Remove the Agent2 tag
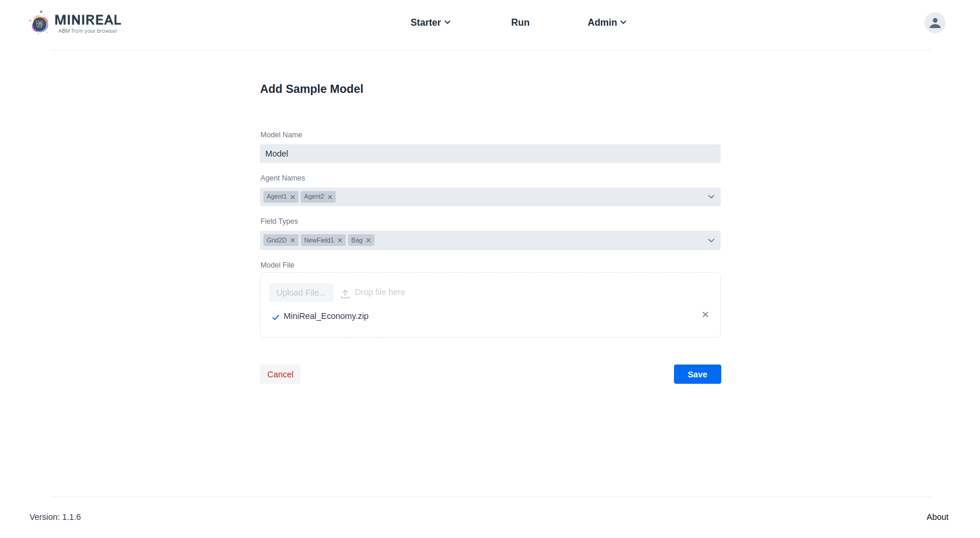Image resolution: width=980 pixels, height=538 pixels. [x=330, y=197]
